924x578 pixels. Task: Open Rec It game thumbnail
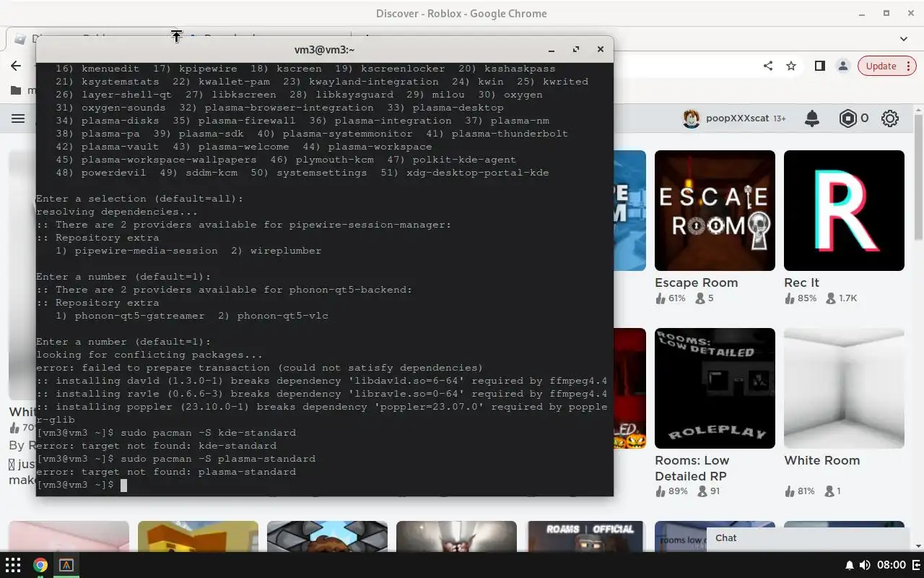(x=844, y=210)
